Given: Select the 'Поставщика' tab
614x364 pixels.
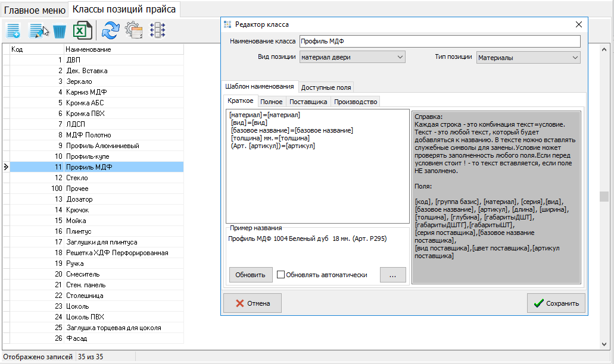Looking at the screenshot, I should pyautogui.click(x=308, y=102).
